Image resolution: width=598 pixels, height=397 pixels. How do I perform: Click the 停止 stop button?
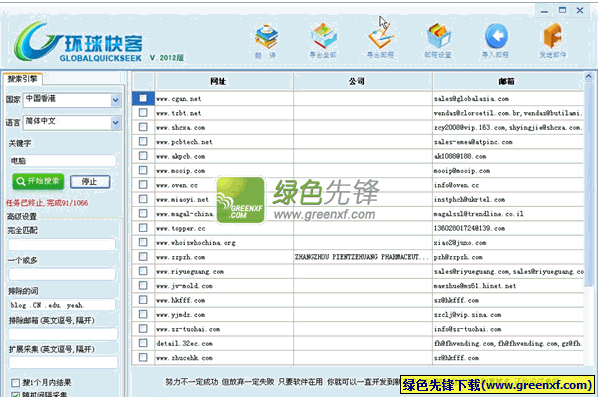click(x=90, y=182)
